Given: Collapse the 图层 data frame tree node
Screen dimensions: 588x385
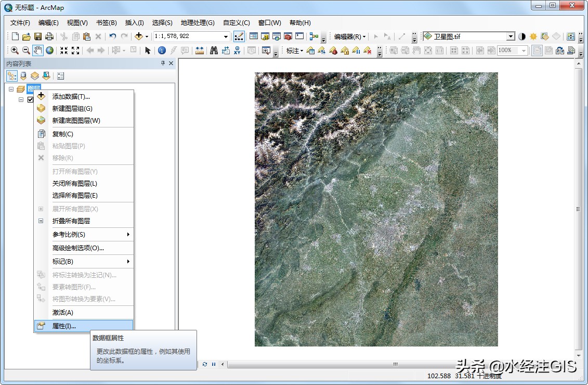Looking at the screenshot, I should pos(11,89).
